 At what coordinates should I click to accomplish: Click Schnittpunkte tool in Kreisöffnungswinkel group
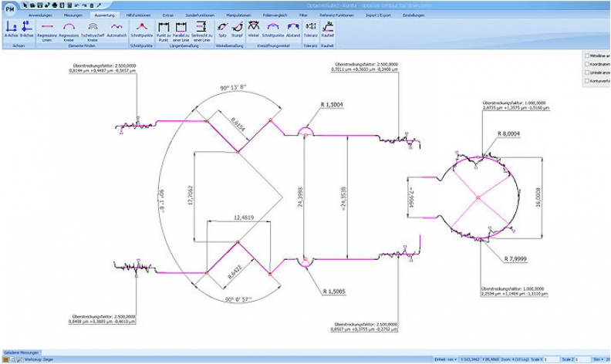[273, 29]
